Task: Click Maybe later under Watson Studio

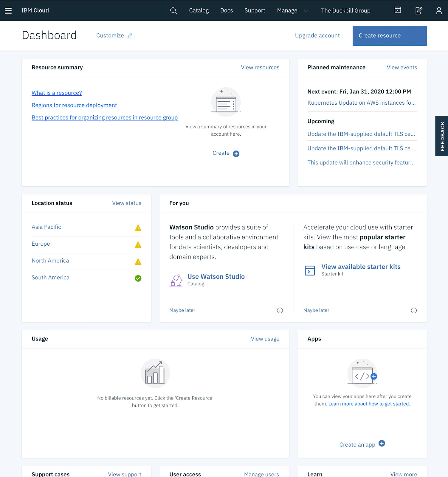Action: click(x=182, y=310)
